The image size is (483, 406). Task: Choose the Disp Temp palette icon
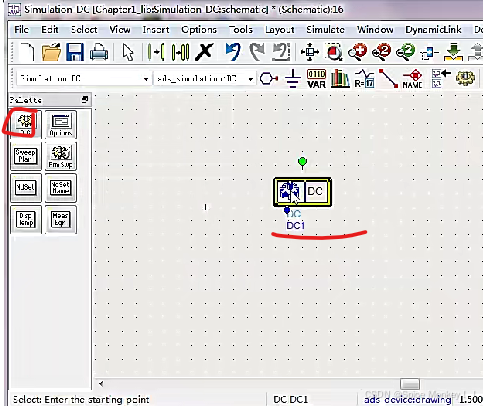tap(25, 219)
